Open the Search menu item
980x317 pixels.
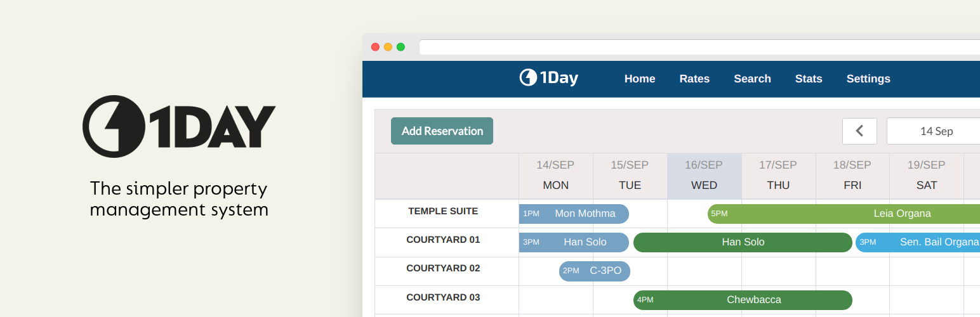pos(752,79)
